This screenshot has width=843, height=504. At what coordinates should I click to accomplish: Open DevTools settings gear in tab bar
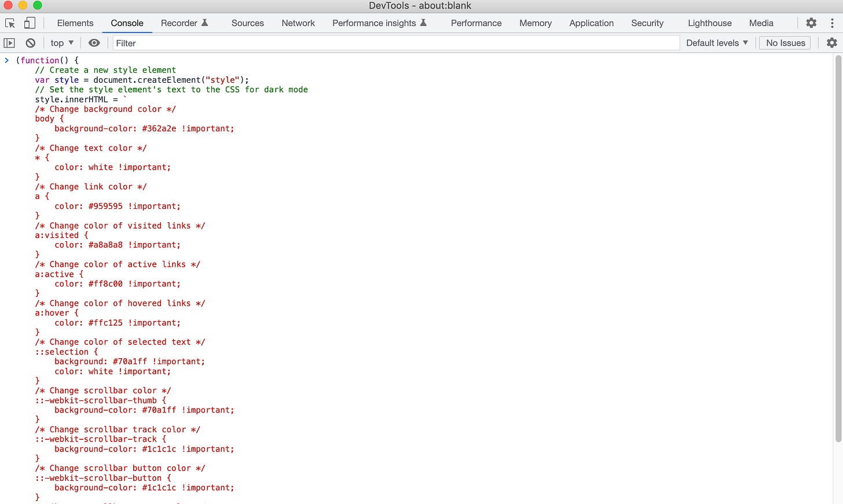[811, 23]
